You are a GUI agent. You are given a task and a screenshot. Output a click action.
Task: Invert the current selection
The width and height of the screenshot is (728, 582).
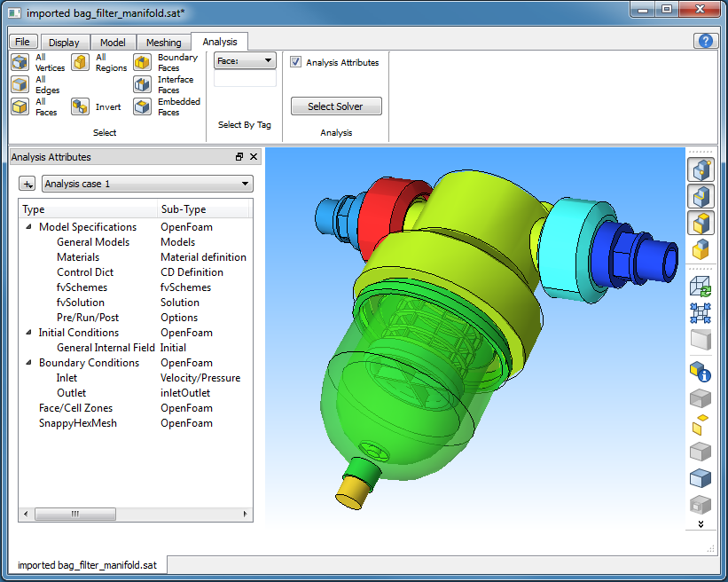80,106
